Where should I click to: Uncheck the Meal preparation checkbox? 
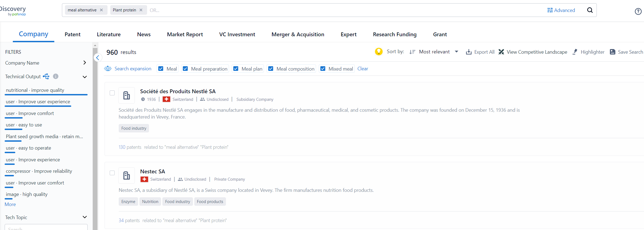(185, 69)
